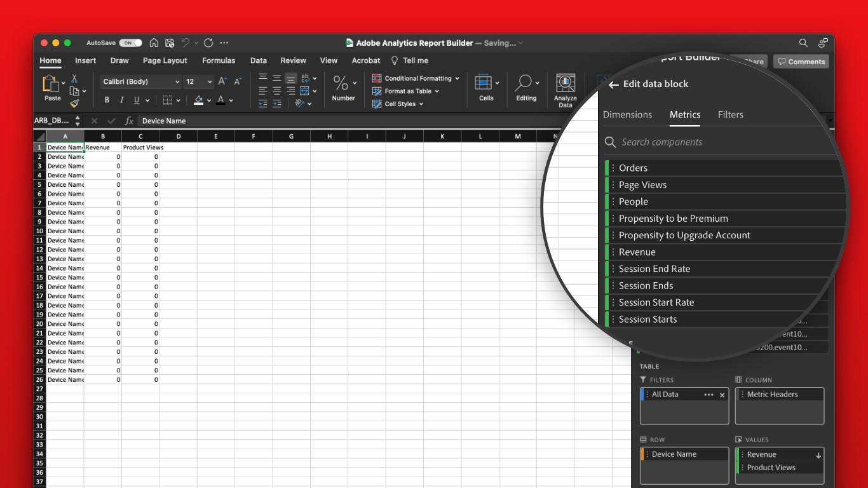Undo the last action
Image resolution: width=868 pixels, height=488 pixels.
pyautogui.click(x=186, y=43)
